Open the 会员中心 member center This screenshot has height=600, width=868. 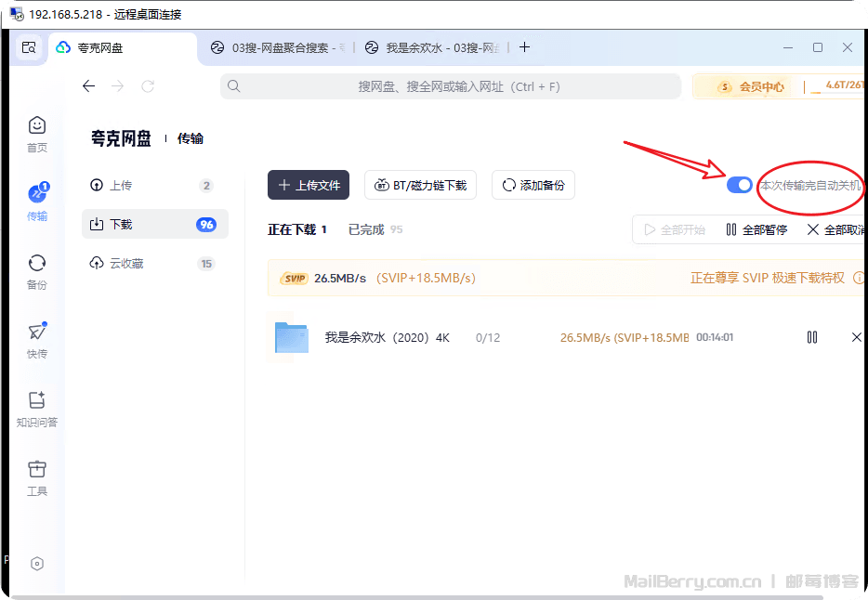[751, 86]
